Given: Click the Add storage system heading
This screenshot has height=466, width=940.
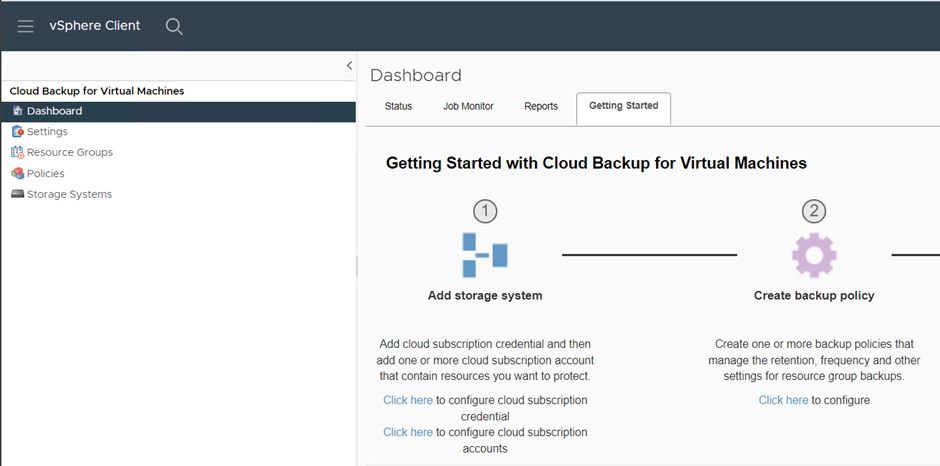Looking at the screenshot, I should [485, 296].
